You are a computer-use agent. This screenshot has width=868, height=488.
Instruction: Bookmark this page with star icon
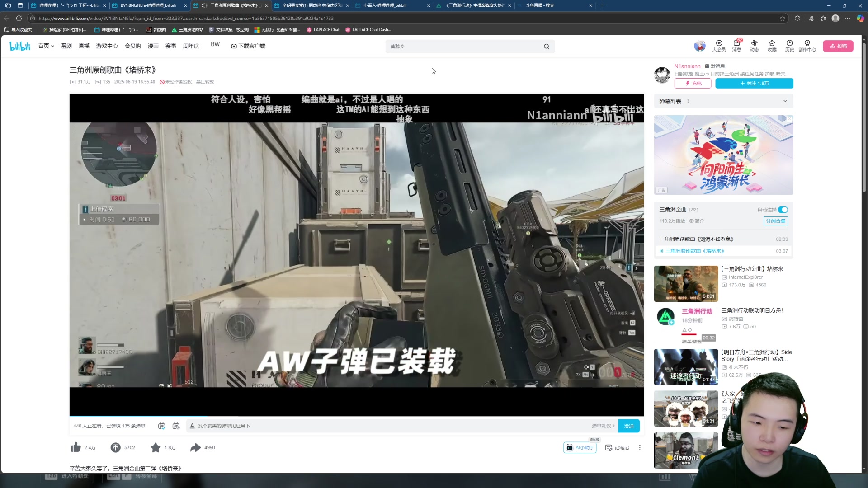pyautogui.click(x=783, y=18)
